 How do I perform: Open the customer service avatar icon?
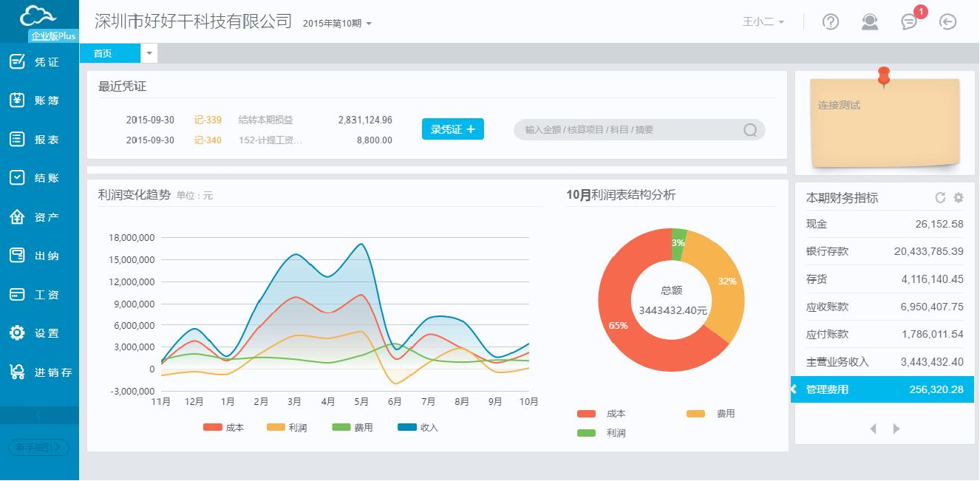click(x=870, y=22)
